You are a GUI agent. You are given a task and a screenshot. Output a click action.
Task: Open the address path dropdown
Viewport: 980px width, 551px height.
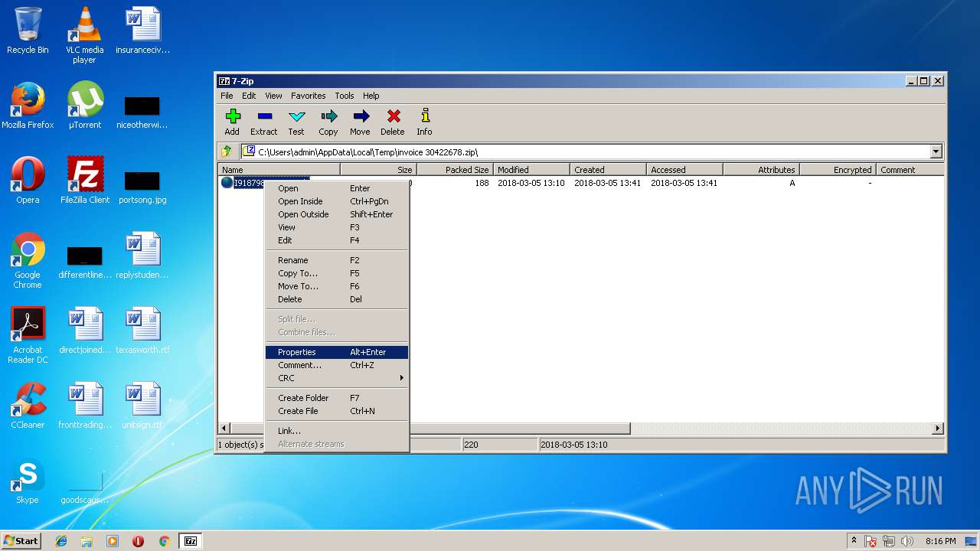coord(936,152)
